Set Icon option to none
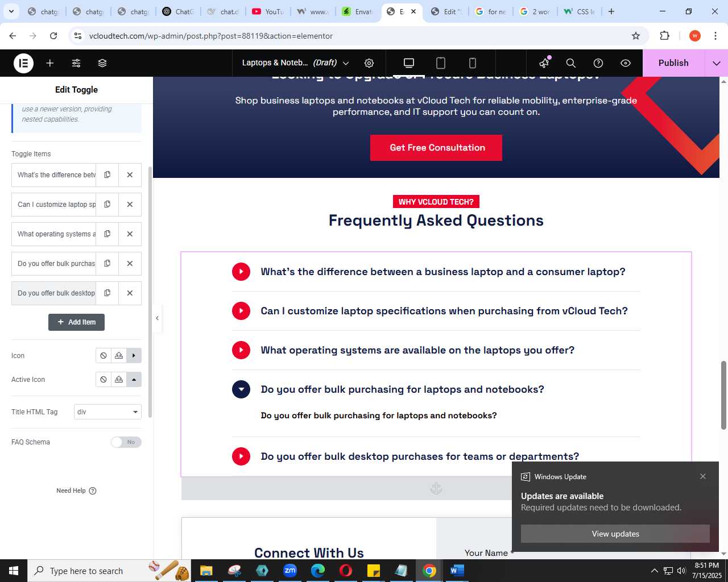This screenshot has width=728, height=582. click(104, 356)
